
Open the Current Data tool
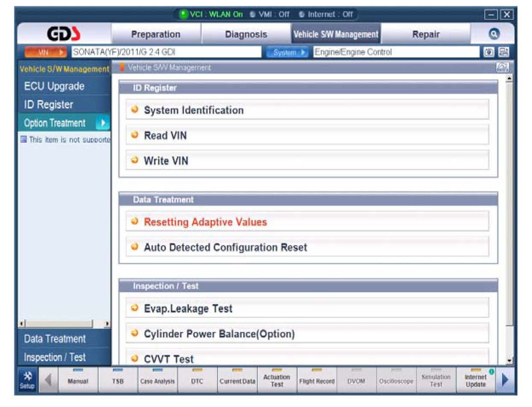pyautogui.click(x=237, y=380)
